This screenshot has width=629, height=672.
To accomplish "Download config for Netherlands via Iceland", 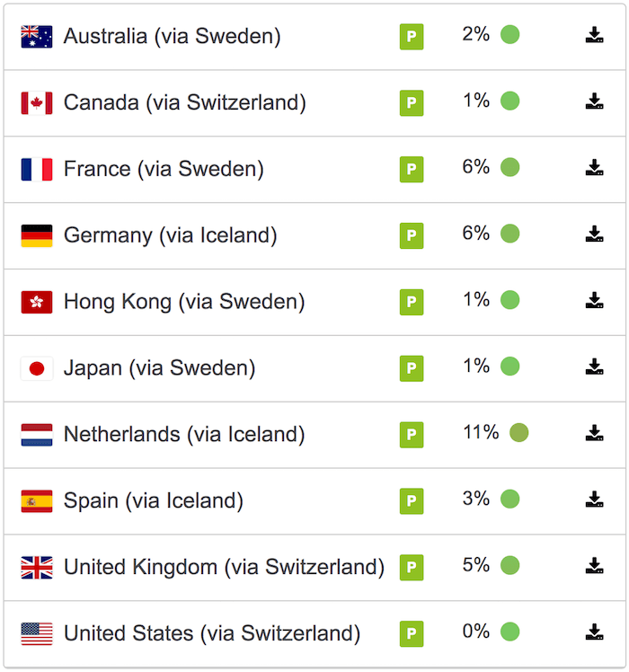I will [x=594, y=434].
